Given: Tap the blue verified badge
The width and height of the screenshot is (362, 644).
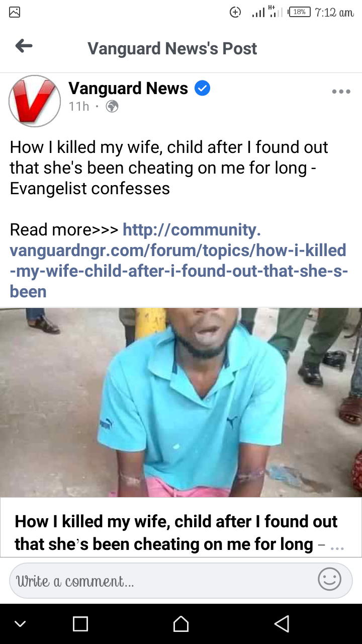Looking at the screenshot, I should point(202,89).
